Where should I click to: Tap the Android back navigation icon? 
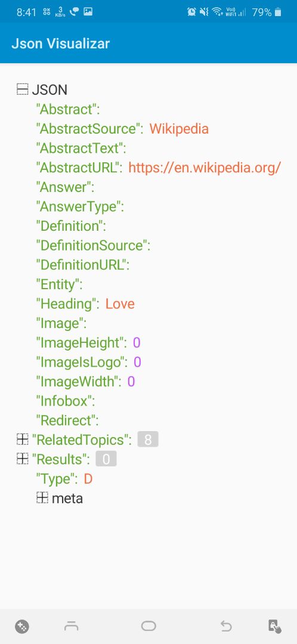[226, 626]
